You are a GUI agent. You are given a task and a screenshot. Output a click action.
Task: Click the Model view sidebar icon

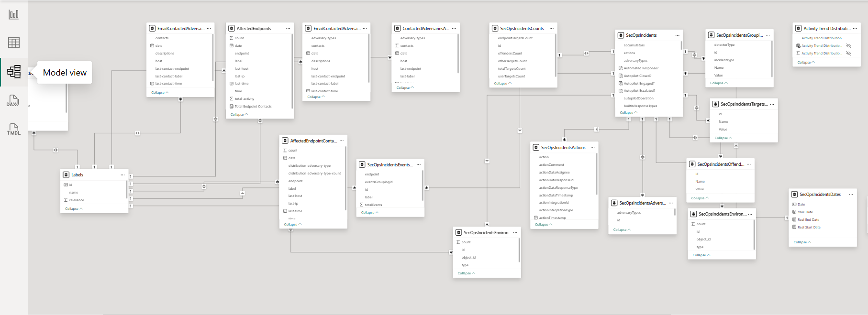13,72
